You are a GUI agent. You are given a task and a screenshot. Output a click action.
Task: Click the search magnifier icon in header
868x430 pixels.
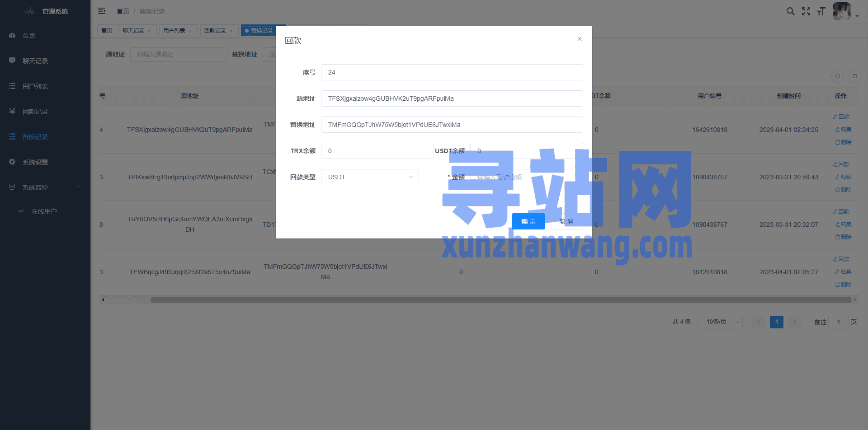pyautogui.click(x=790, y=11)
